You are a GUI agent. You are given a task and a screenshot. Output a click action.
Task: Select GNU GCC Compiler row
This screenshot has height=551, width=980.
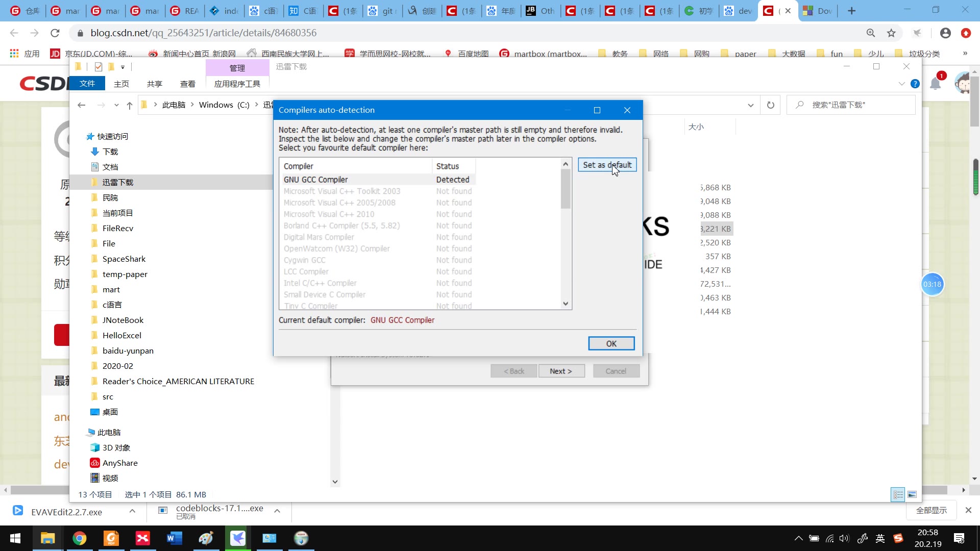tap(377, 180)
